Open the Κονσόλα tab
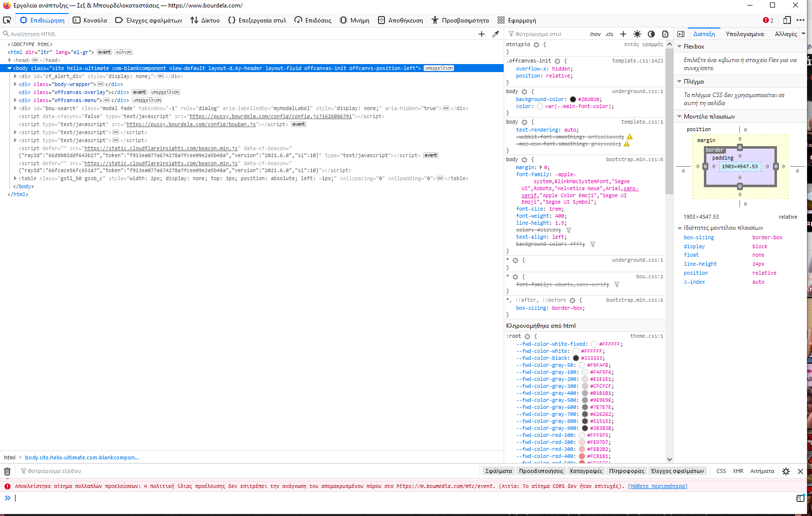812x516 pixels. coord(90,21)
